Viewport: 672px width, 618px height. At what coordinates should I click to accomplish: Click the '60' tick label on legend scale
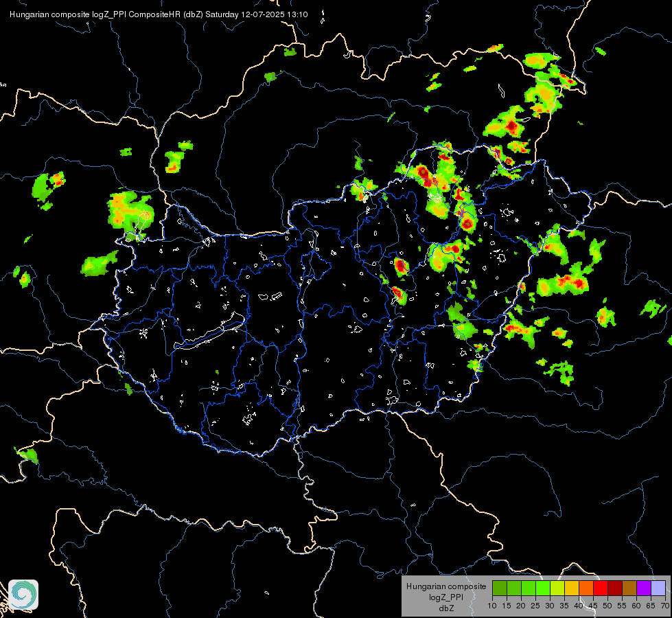click(636, 606)
